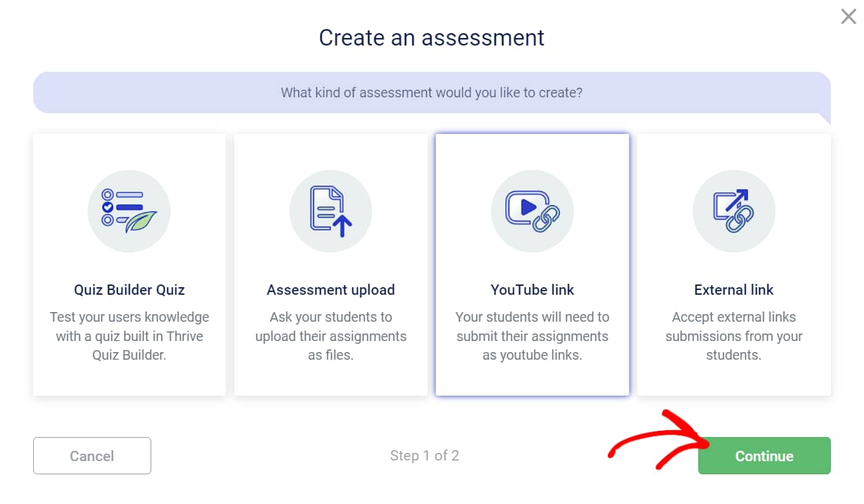This screenshot has height=504, width=864.
Task: Cancel the assessment creation
Action: [92, 456]
